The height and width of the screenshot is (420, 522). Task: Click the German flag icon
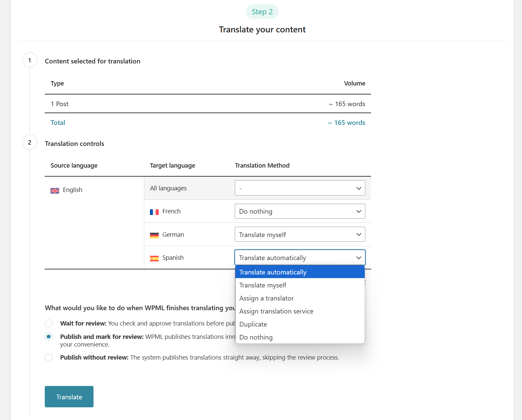(x=154, y=235)
